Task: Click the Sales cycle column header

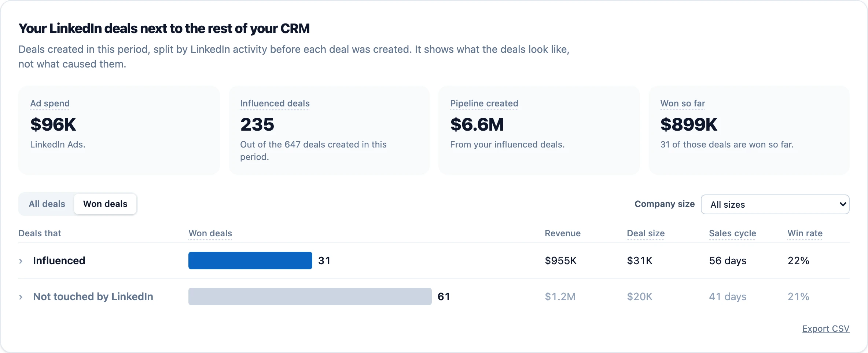Action: [x=732, y=233]
